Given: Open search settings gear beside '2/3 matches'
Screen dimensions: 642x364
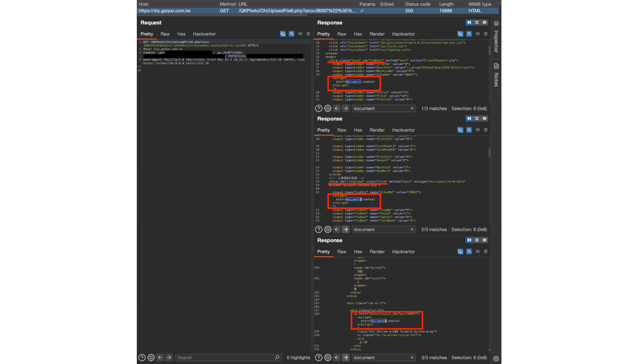Looking at the screenshot, I should (328, 229).
